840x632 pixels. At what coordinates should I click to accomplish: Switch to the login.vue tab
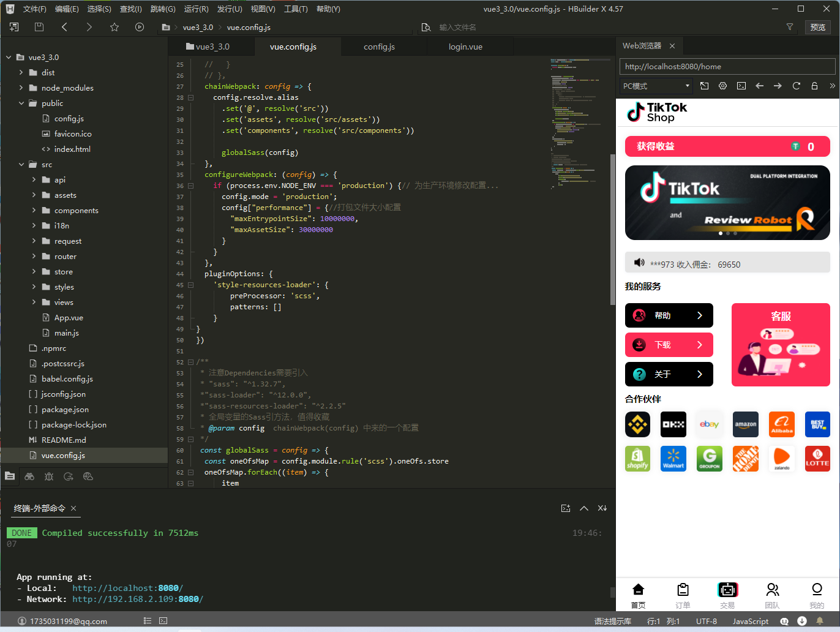coord(465,47)
